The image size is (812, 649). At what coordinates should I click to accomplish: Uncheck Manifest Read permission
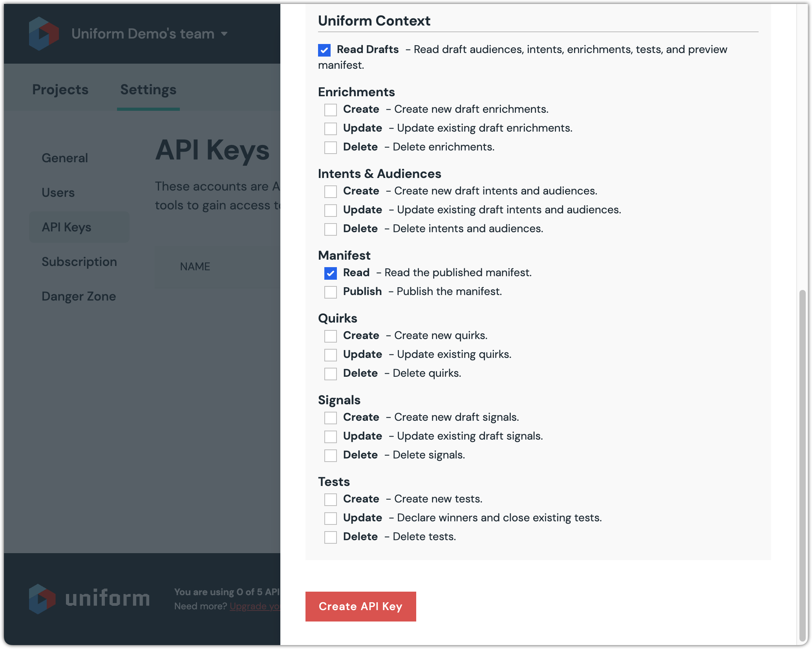pyautogui.click(x=331, y=273)
